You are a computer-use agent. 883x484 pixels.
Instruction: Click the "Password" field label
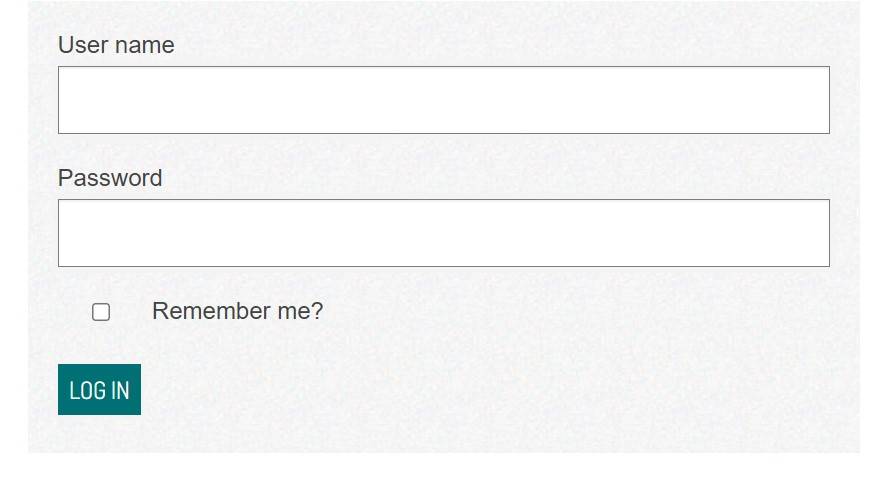pyautogui.click(x=110, y=178)
